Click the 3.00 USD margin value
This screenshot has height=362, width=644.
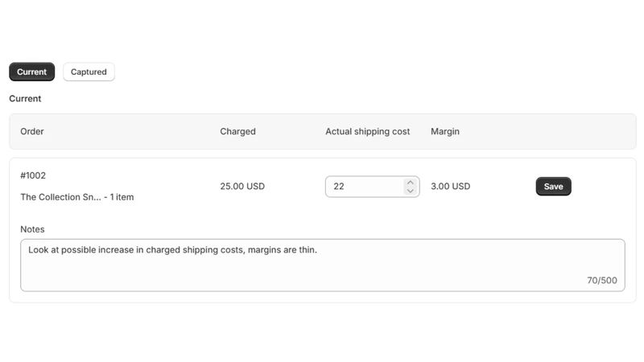451,187
